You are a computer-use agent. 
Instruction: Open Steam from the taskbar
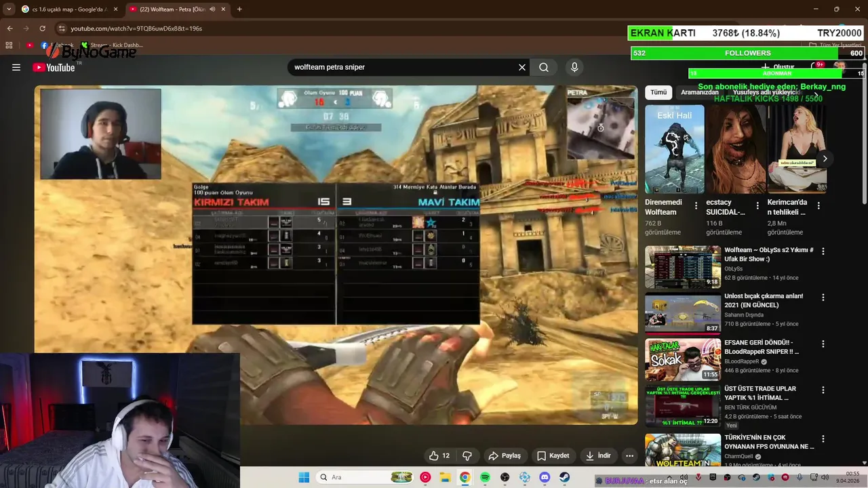564,477
